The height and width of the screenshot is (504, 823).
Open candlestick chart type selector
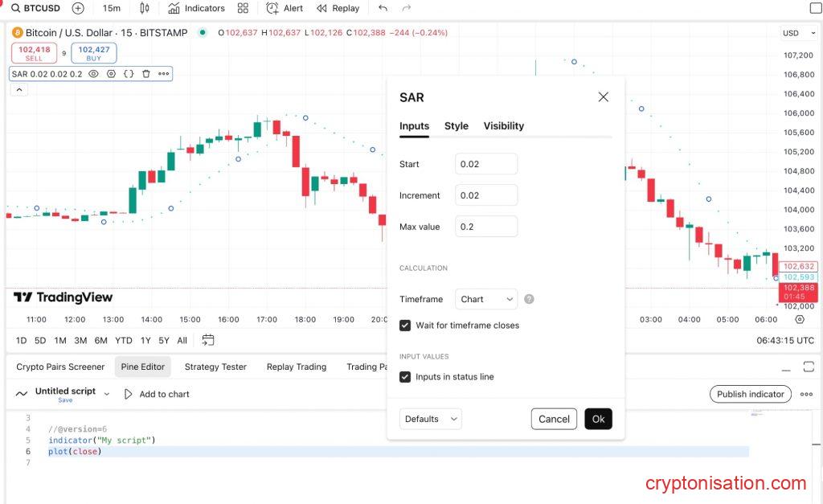pyautogui.click(x=145, y=8)
